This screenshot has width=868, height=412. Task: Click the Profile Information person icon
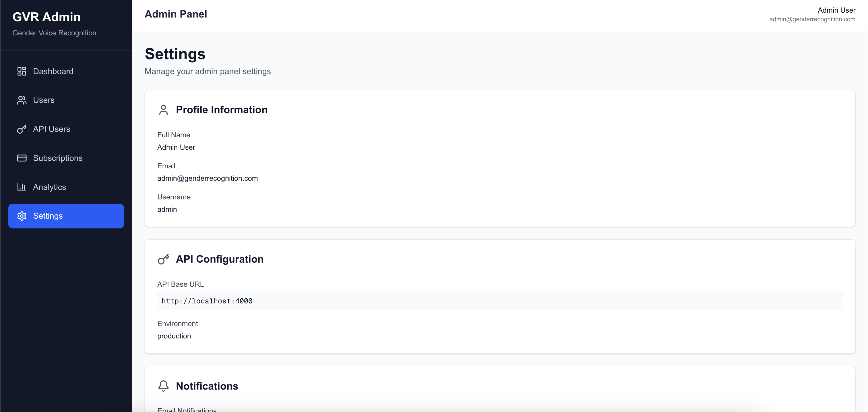tap(163, 110)
